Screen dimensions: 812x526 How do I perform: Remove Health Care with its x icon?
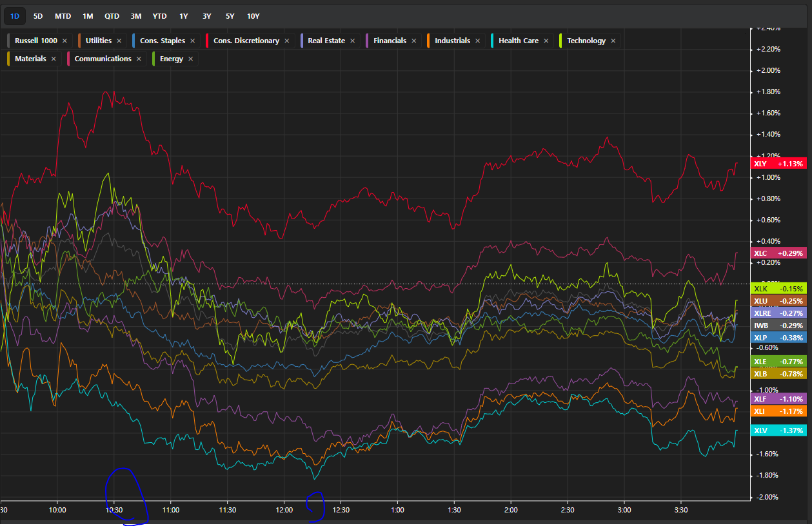[546, 41]
